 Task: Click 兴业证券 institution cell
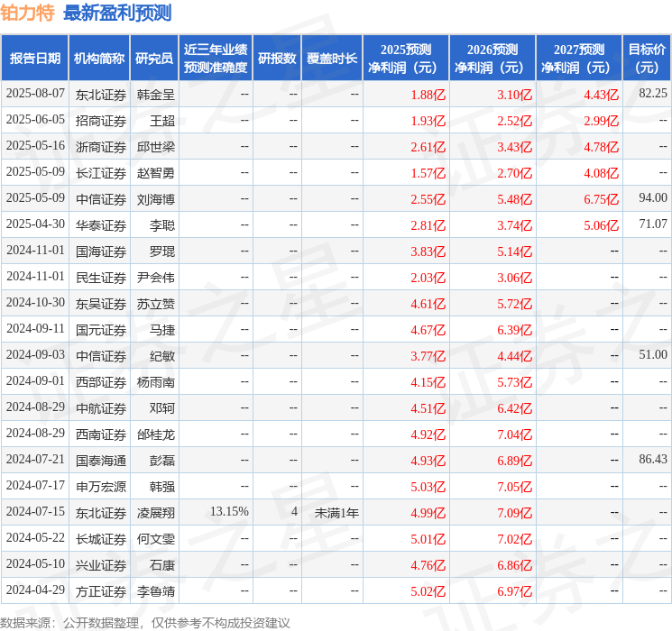pyautogui.click(x=101, y=565)
